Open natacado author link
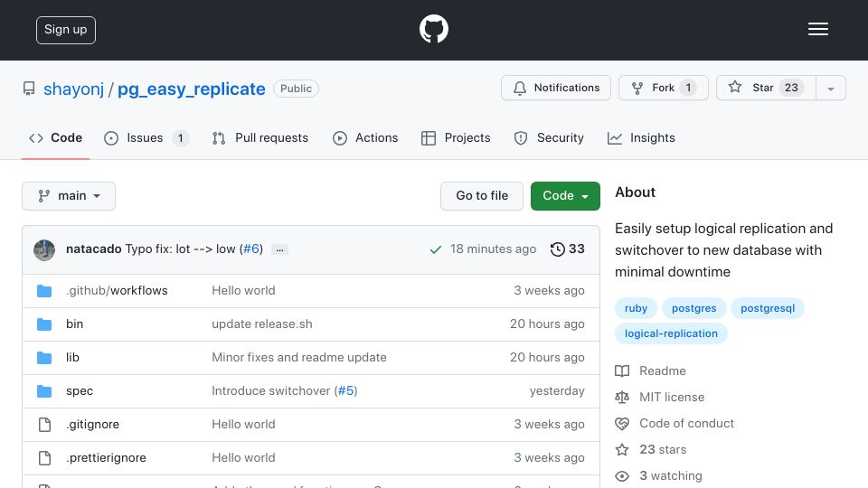 click(93, 249)
